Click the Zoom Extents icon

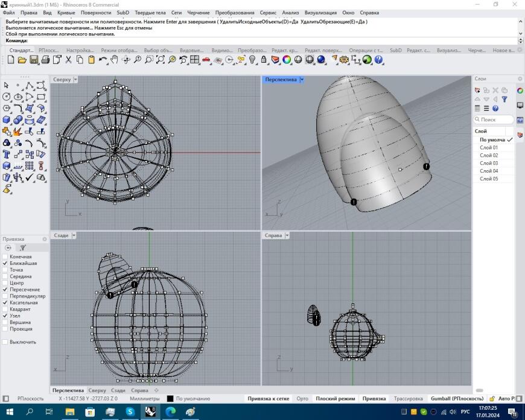(x=161, y=60)
